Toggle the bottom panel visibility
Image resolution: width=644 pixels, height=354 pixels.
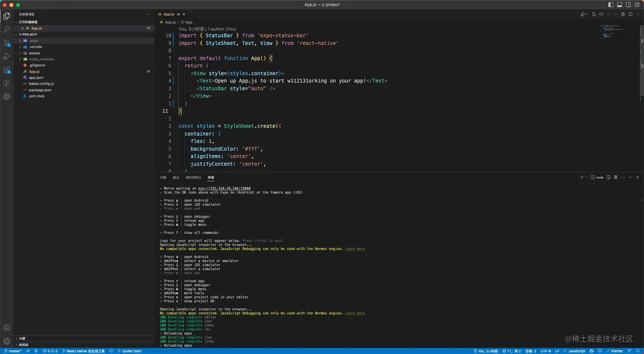tap(619, 5)
